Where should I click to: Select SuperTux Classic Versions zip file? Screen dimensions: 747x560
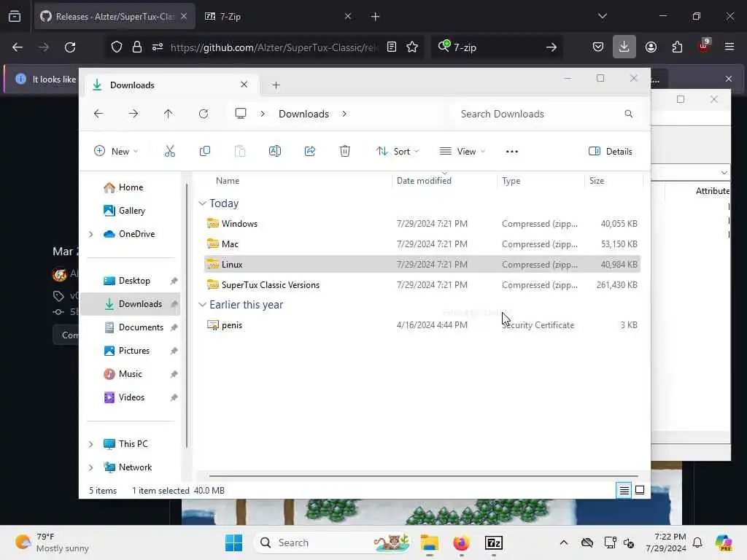[x=422, y=285]
